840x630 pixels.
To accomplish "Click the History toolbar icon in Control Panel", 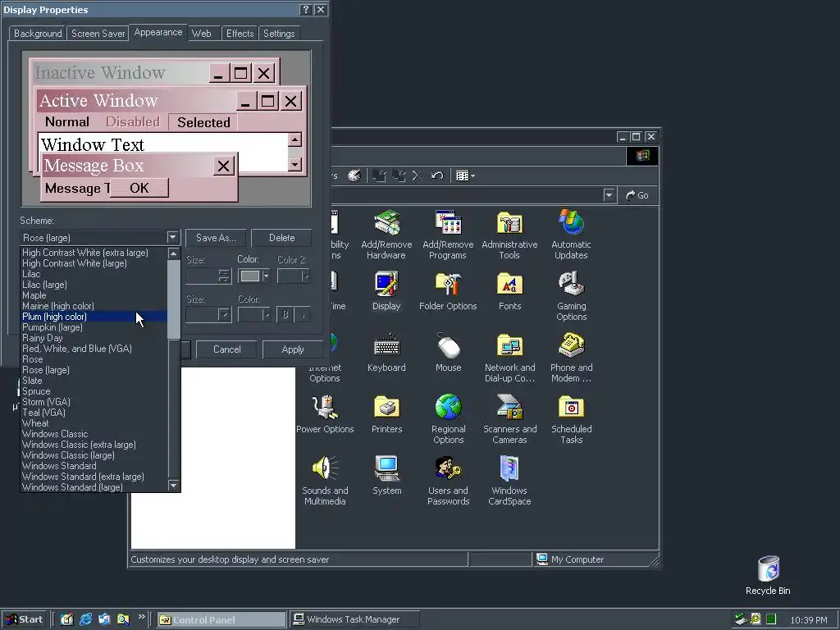I will pos(354,176).
